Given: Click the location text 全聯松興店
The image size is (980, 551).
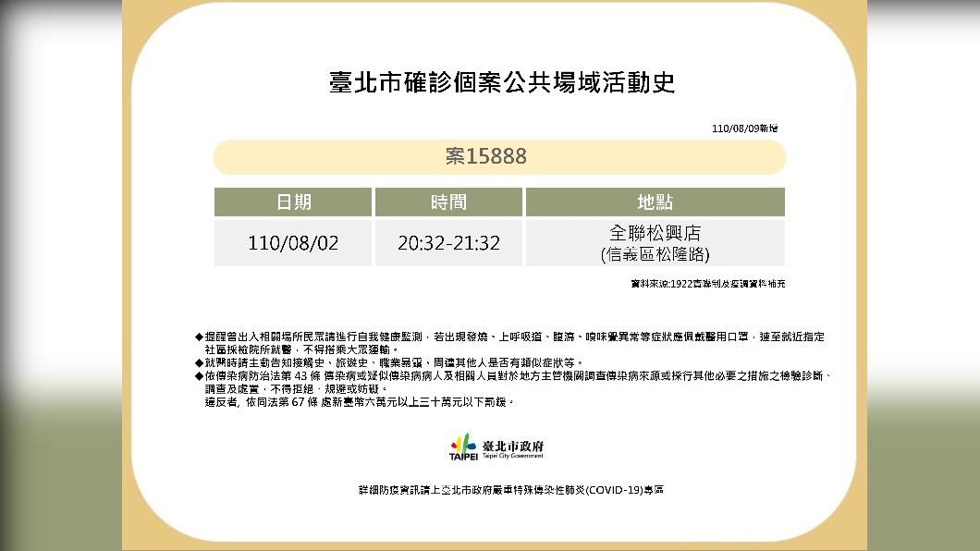Looking at the screenshot, I should [x=655, y=233].
